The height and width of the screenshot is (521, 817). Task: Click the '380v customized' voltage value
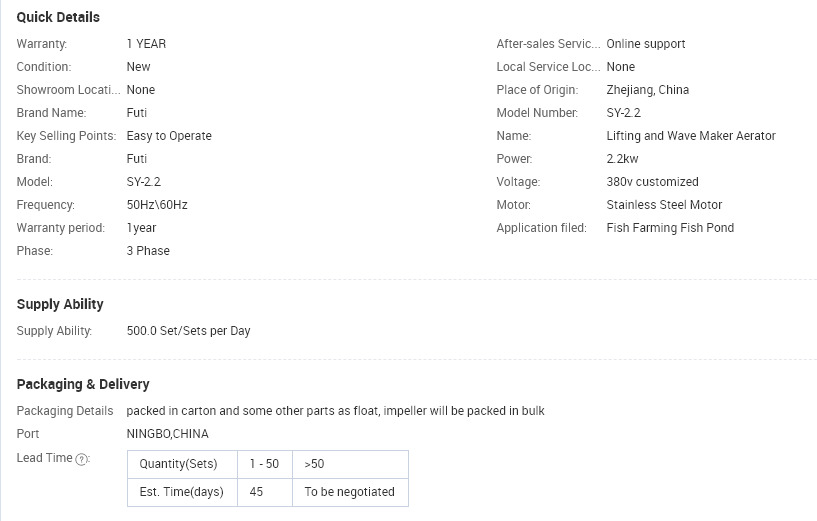click(x=652, y=182)
